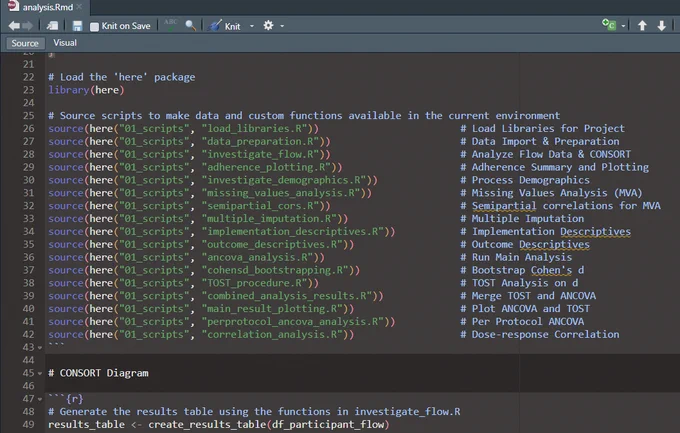
Task: Click comment "# Bootstrap Cohen's d"
Action: pos(522,270)
